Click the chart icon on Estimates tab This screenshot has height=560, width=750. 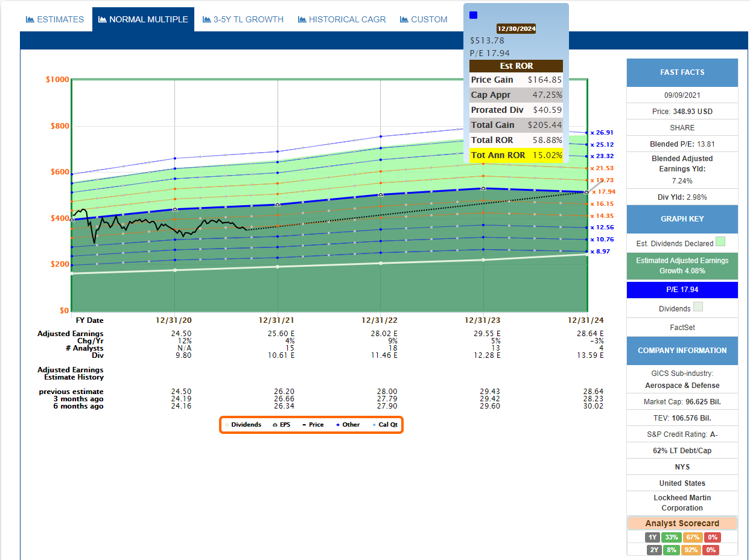point(30,19)
